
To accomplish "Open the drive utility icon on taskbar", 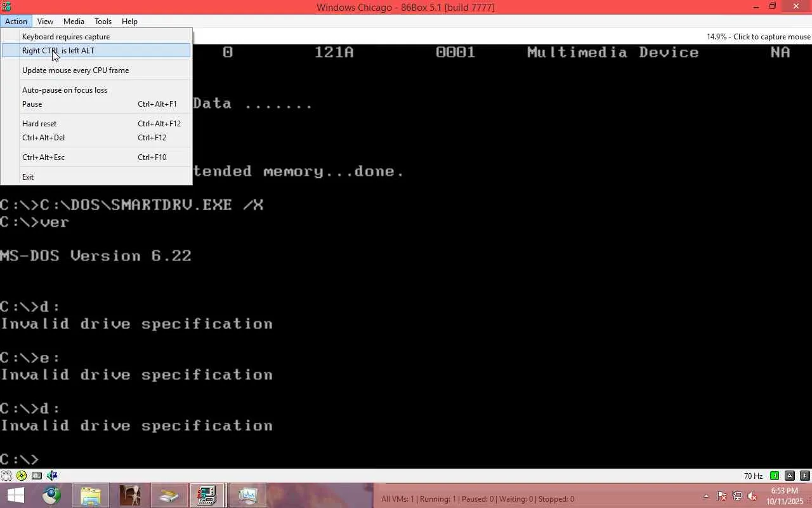I will [x=169, y=495].
